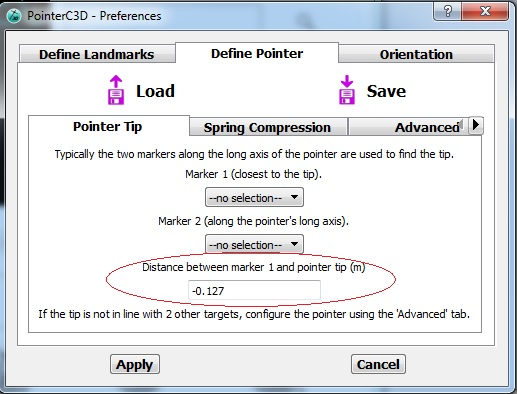Click the PointerC3D app icon in title bar
The width and height of the screenshot is (517, 394).
(x=14, y=16)
